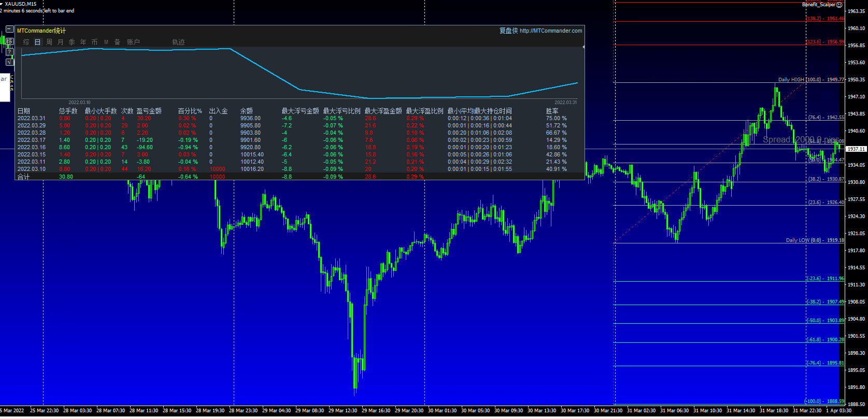Click the √ checkmark side icon

10,62
